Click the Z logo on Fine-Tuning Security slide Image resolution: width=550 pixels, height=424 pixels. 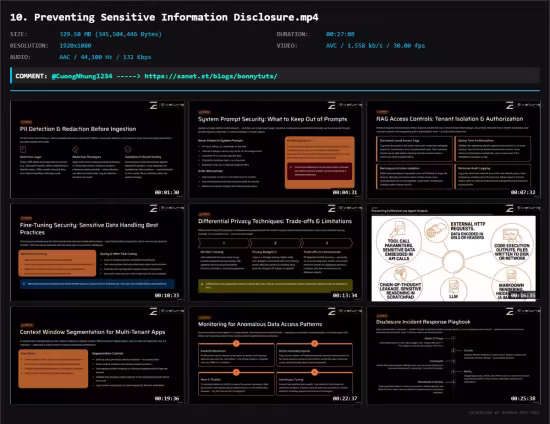(154, 208)
